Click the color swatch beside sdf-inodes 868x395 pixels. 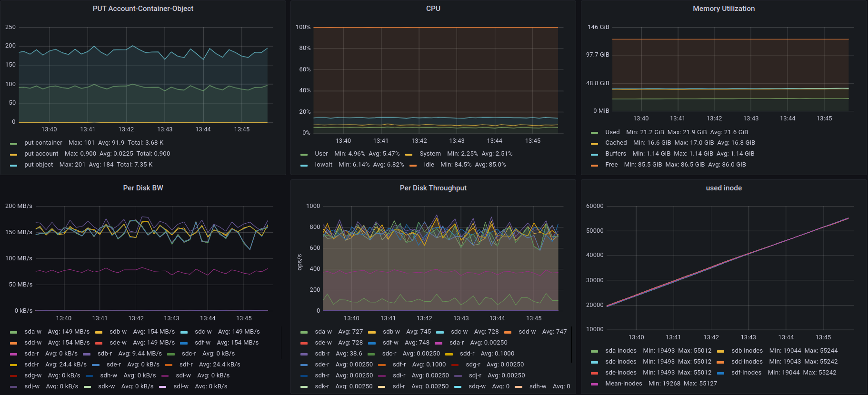(720, 373)
